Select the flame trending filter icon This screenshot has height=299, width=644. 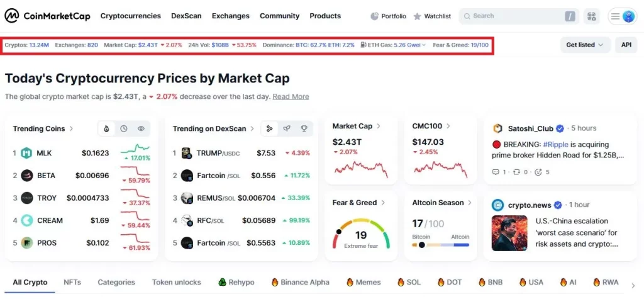107,129
